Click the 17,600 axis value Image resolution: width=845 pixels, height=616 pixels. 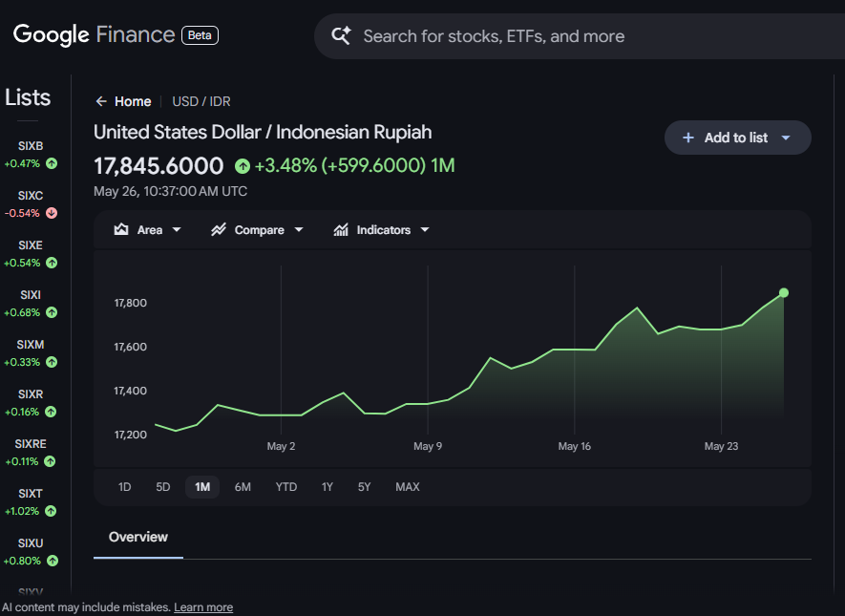131,347
